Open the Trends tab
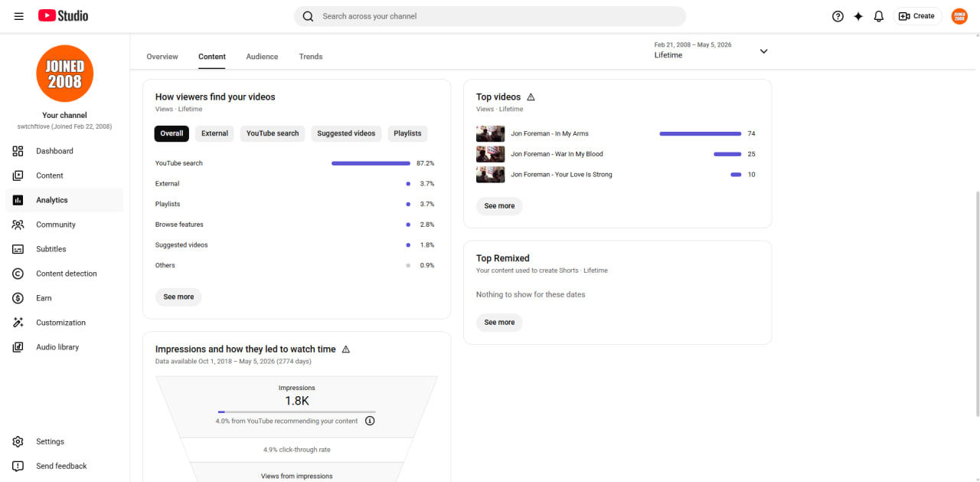Image resolution: width=980 pixels, height=482 pixels. click(311, 57)
